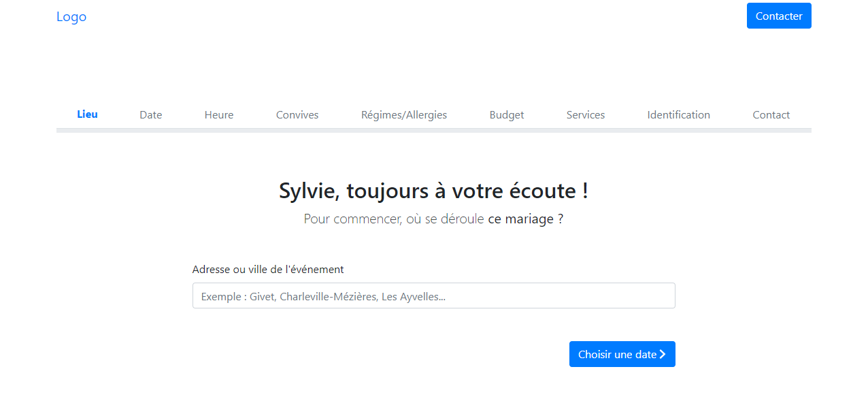The width and height of the screenshot is (868, 414).
Task: Open the Logo home link
Action: (71, 16)
